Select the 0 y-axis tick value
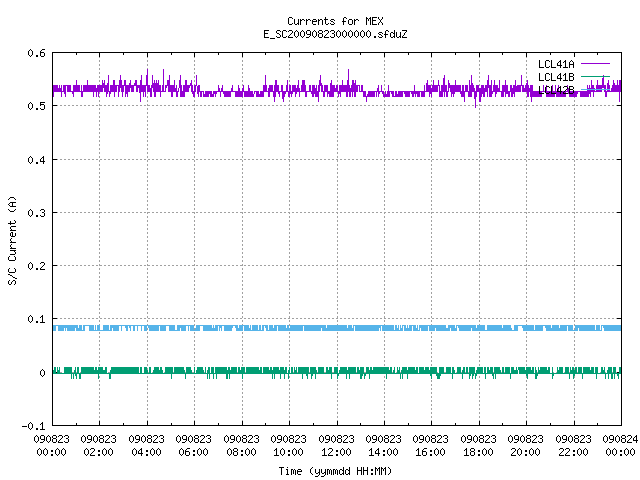Viewport: 640px width, 480px height. (42, 373)
